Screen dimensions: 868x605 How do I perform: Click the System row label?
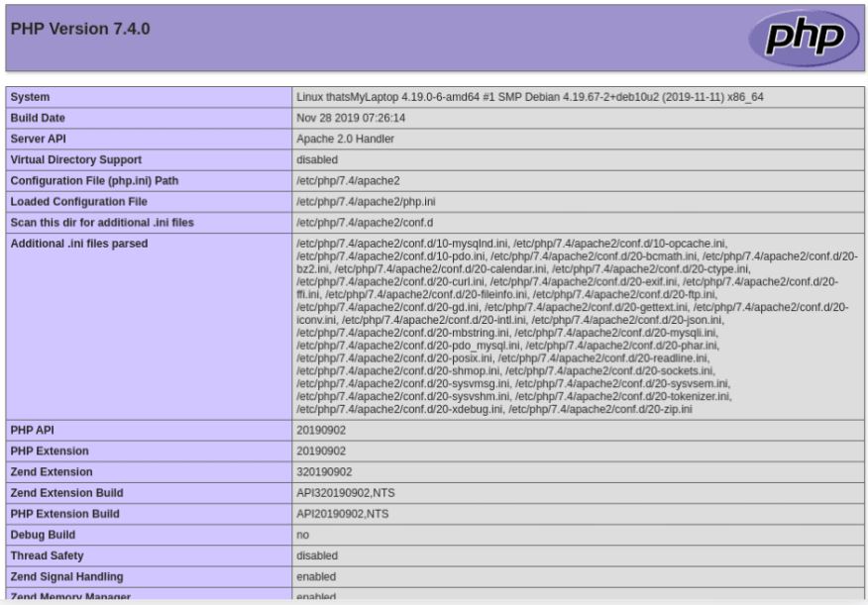pos(30,97)
